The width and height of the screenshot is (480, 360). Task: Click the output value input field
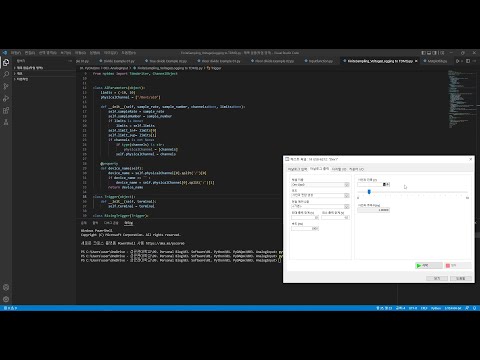pyautogui.click(x=371, y=184)
